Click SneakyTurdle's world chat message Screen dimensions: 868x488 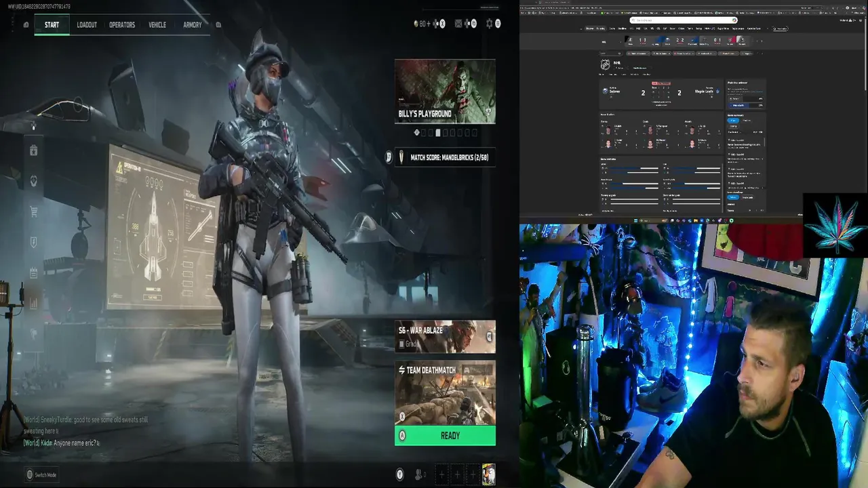click(85, 425)
